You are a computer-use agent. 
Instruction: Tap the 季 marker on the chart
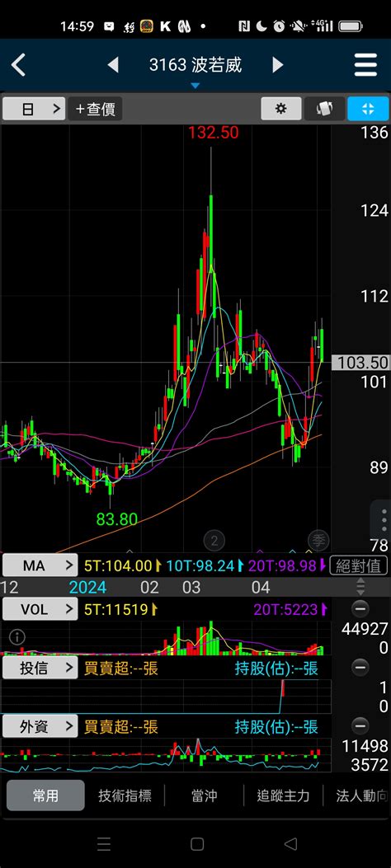(318, 540)
